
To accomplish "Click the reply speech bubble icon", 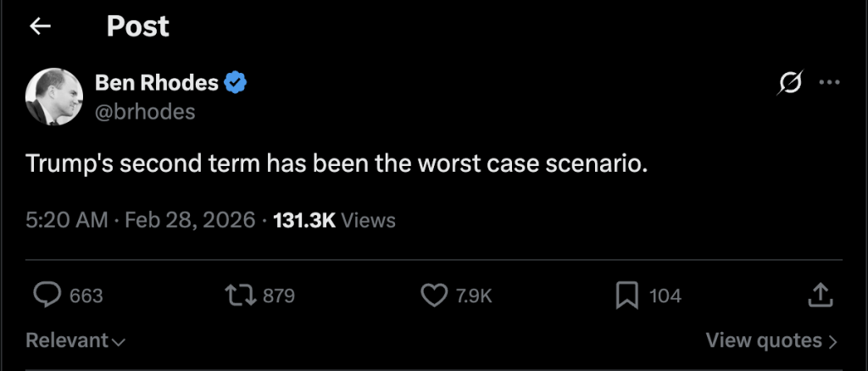I will click(47, 295).
